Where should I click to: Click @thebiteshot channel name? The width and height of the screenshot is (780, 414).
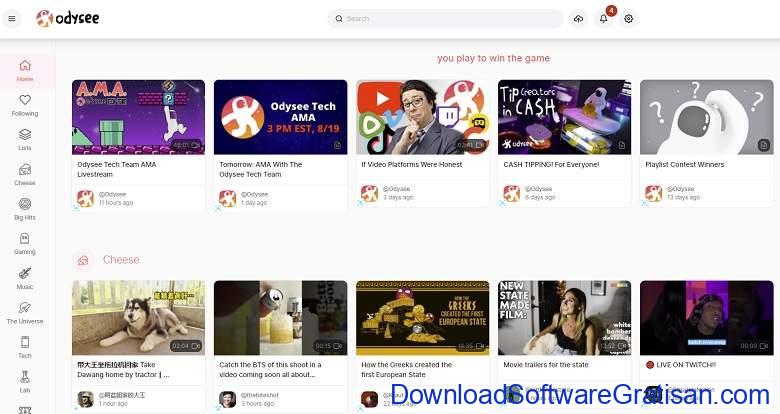click(x=260, y=395)
